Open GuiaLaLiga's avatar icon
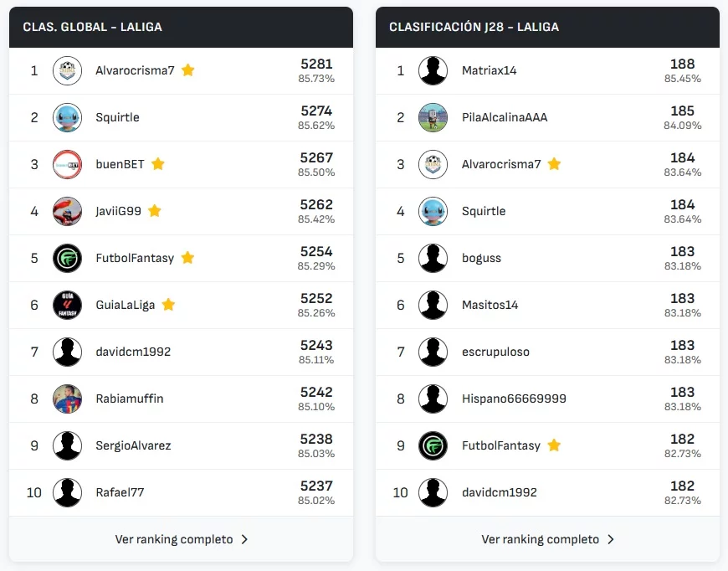728x571 pixels. (67, 305)
